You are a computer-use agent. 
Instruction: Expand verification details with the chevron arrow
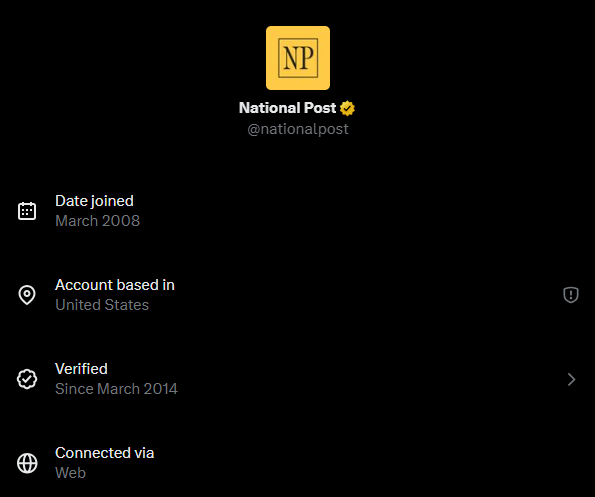[x=571, y=379]
